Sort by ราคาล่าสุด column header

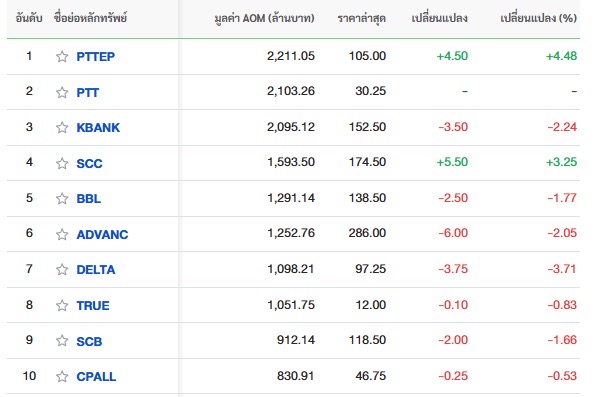[x=361, y=18]
